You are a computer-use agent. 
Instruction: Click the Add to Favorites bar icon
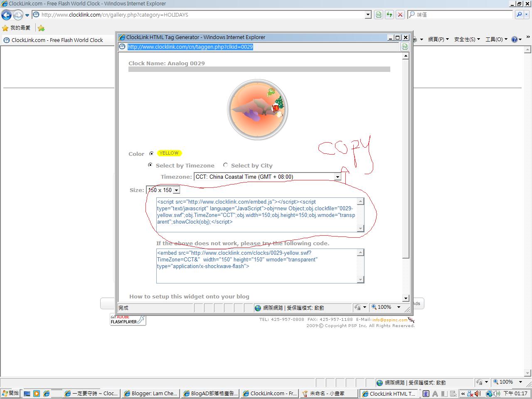click(41, 28)
